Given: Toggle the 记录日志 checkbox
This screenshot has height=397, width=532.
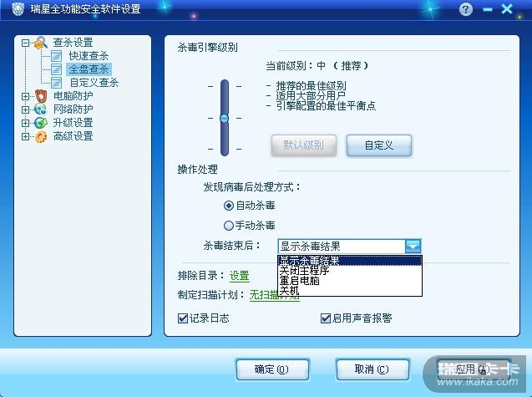Looking at the screenshot, I should pos(183,318).
